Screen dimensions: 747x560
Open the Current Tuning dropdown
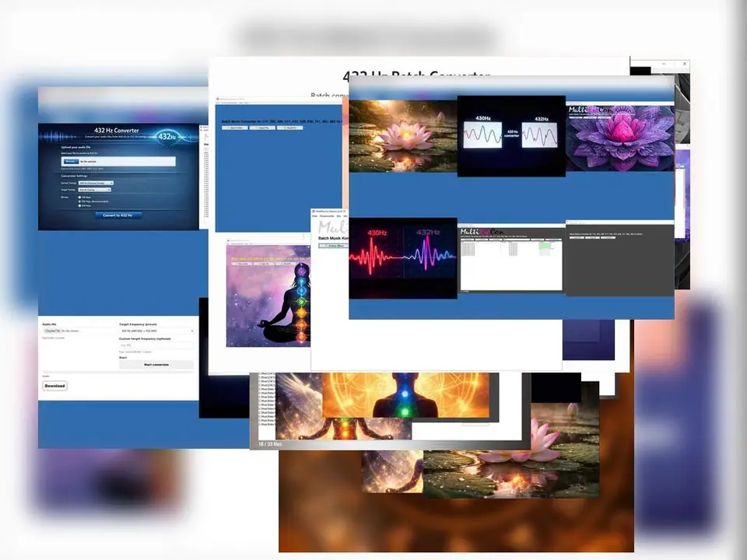coord(94,183)
